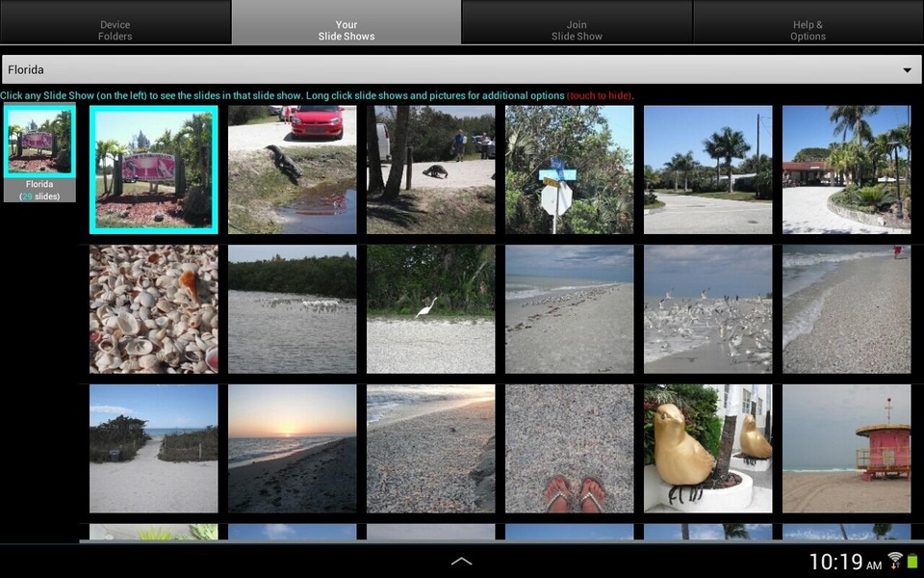Open the water with distant white birds photo
This screenshot has width=924, height=578.
(x=293, y=309)
